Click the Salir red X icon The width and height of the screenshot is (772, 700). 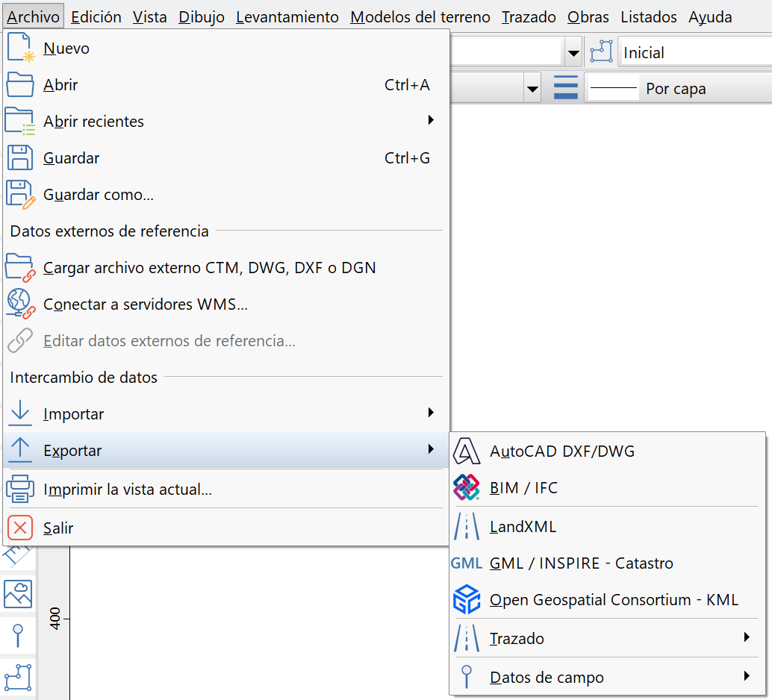[x=20, y=528]
